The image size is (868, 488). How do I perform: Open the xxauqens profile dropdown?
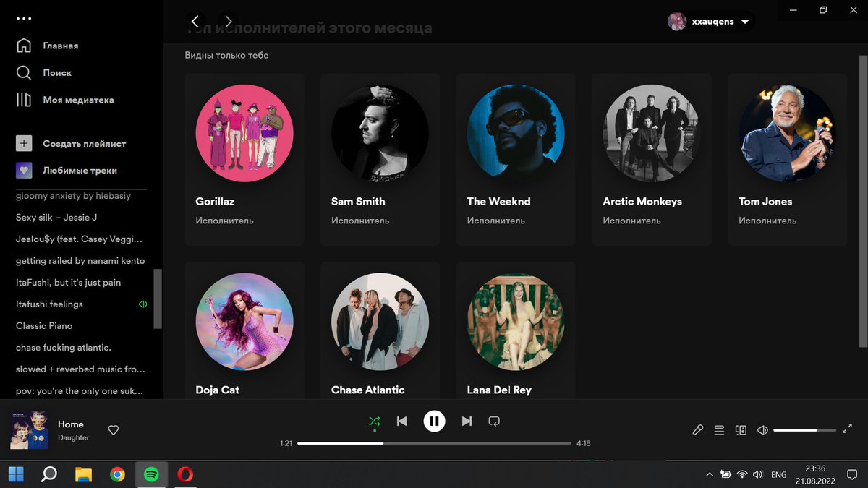click(711, 21)
